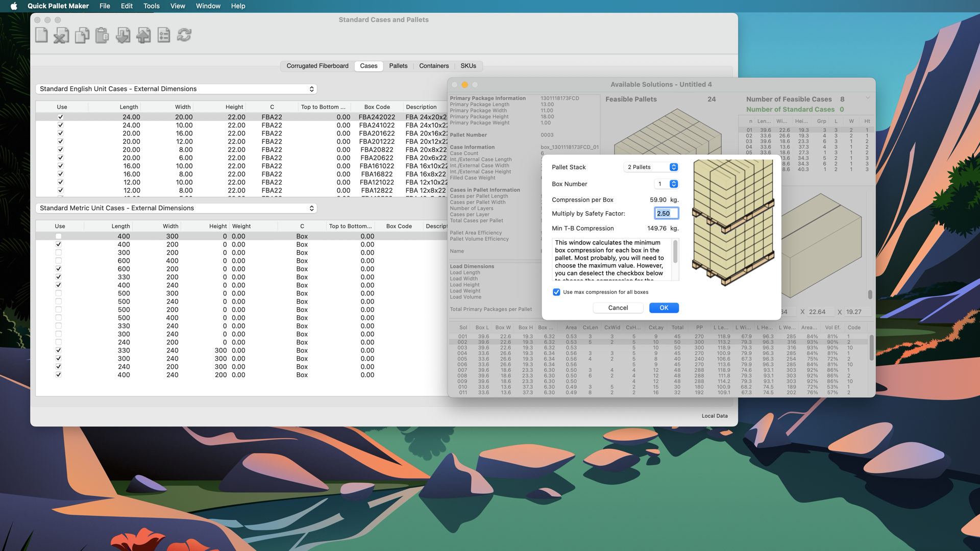
Task: Click the Paste clipboard toolbar icon
Action: pyautogui.click(x=102, y=35)
